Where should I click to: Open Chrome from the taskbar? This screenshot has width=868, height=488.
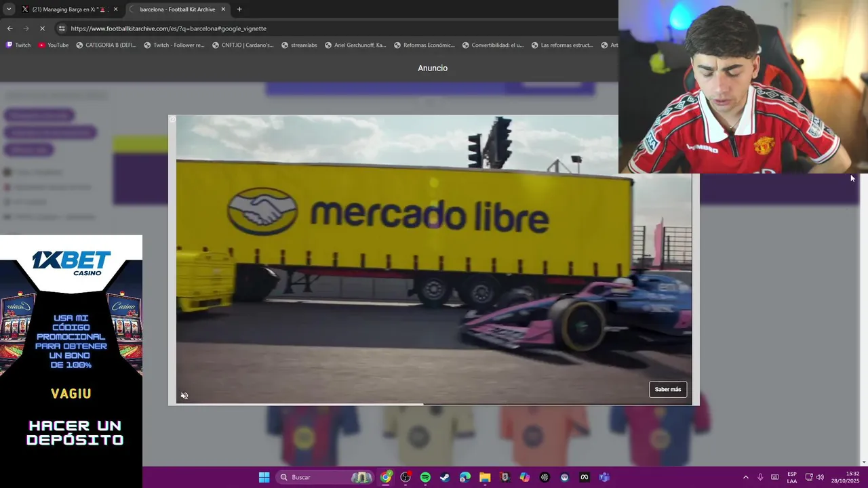(x=386, y=477)
